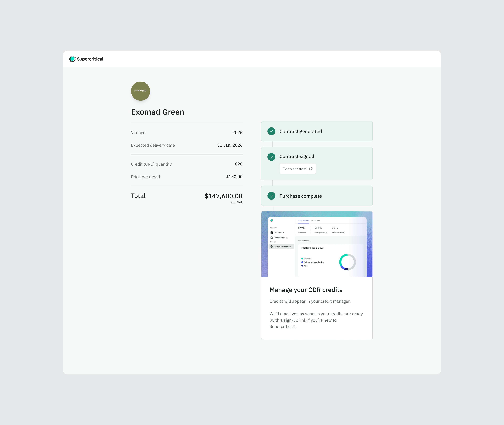Click the Portfolio options briefcase icon
This screenshot has width=504, height=425.
(272, 238)
